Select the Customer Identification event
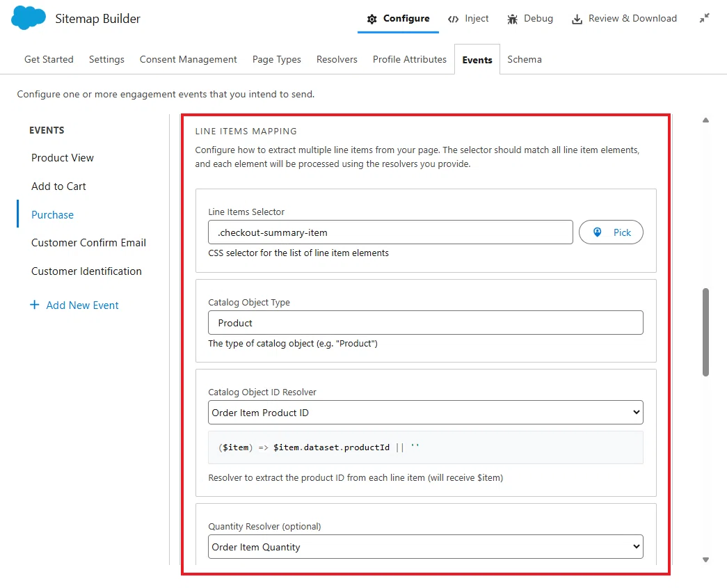Image resolution: width=727 pixels, height=588 pixels. (x=87, y=271)
